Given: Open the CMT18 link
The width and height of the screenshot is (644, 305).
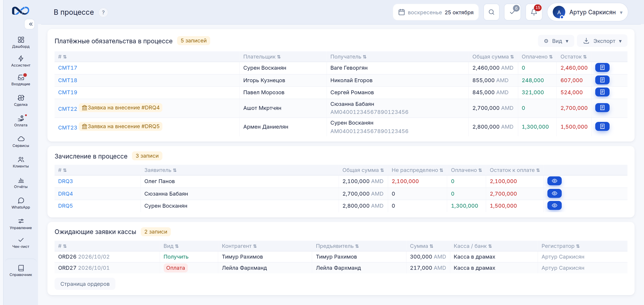Looking at the screenshot, I should [68, 80].
